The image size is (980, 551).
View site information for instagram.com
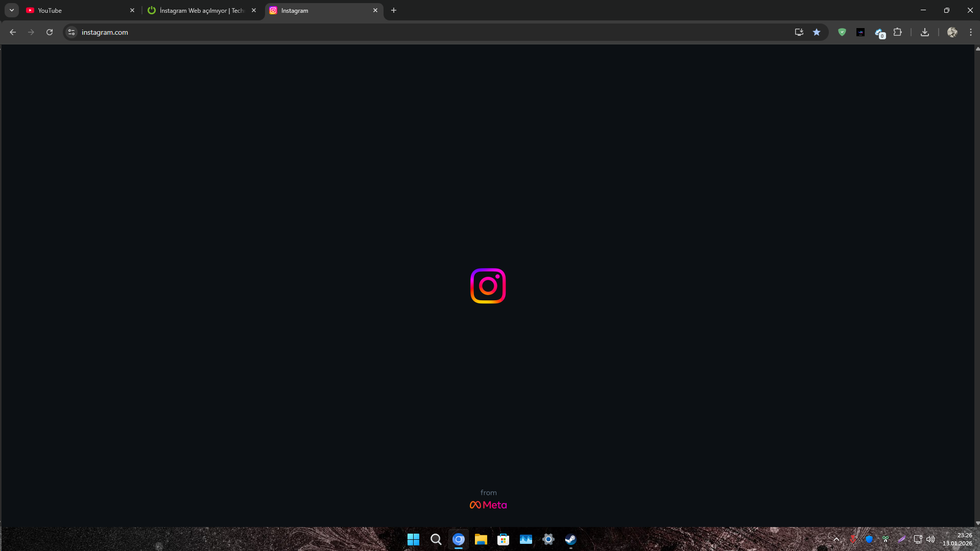tap(71, 32)
